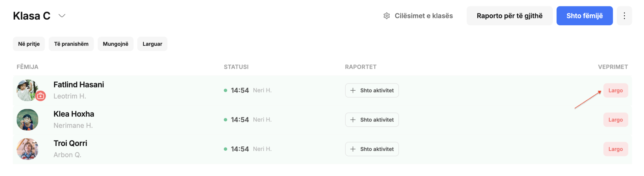Click the medical bag badge on Fatlind's avatar
This screenshot has width=644, height=176.
(x=41, y=96)
